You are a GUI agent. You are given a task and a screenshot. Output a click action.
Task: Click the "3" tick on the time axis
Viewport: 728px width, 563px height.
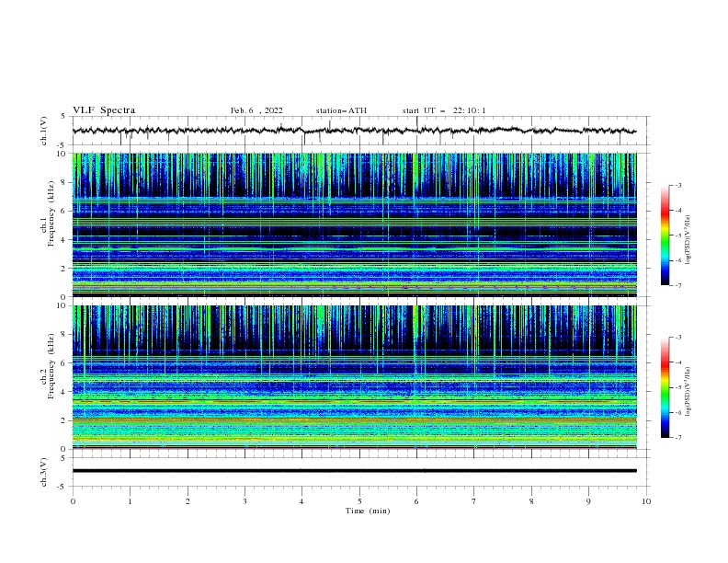[x=245, y=501]
